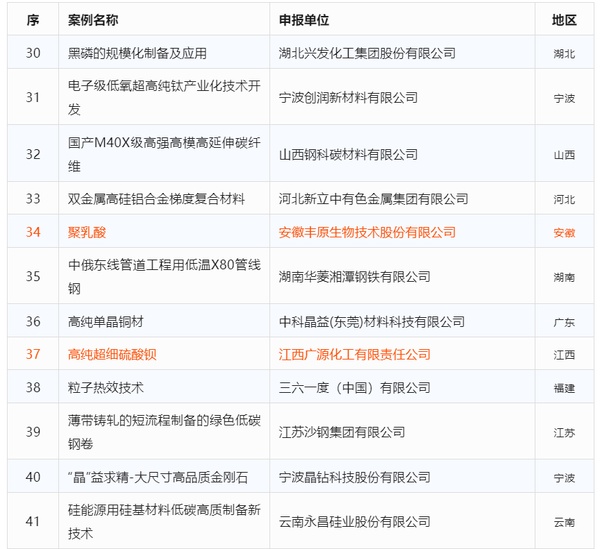Click case 国产M40X级高强高模高延伸碳纤维
600x549 pixels.
[x=164, y=154]
